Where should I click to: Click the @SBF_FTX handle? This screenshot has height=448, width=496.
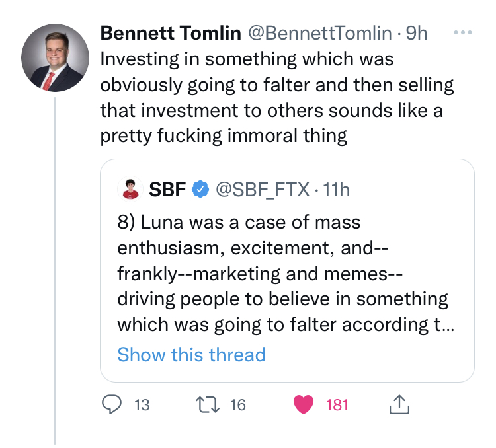click(263, 190)
